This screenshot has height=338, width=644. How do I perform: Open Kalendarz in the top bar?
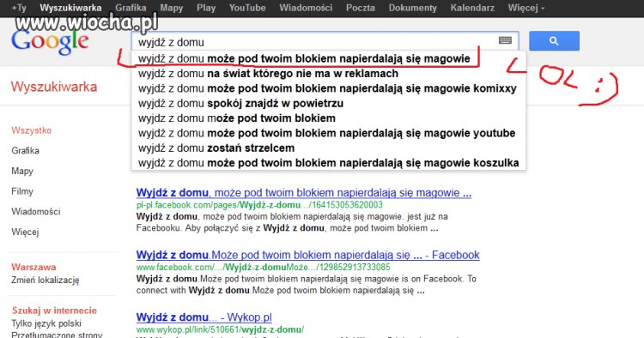[472, 8]
